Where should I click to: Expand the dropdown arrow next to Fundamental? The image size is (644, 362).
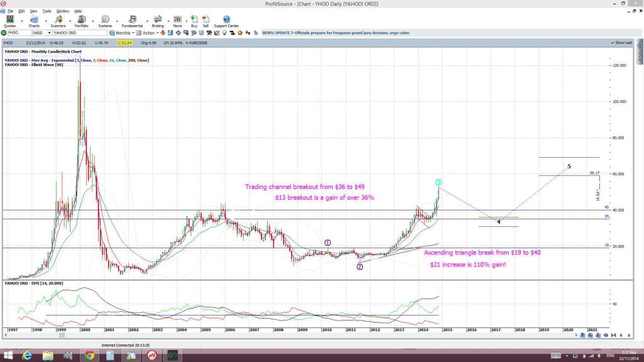pyautogui.click(x=147, y=21)
